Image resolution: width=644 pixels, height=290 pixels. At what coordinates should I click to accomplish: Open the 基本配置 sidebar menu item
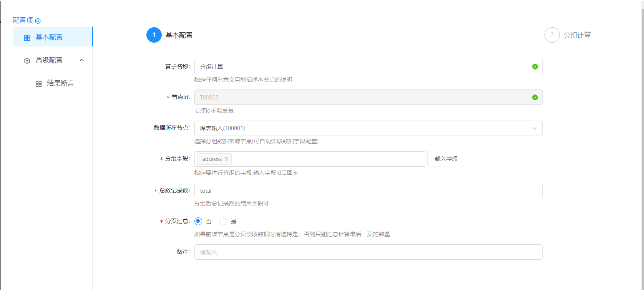(x=49, y=37)
